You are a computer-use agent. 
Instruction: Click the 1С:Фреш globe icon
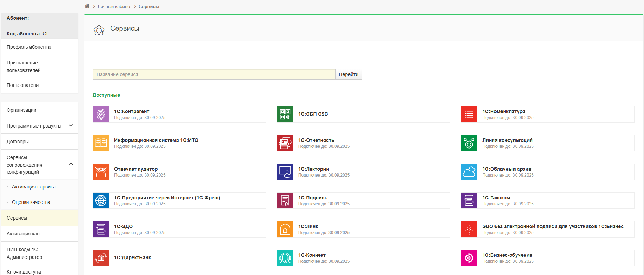pos(101,200)
